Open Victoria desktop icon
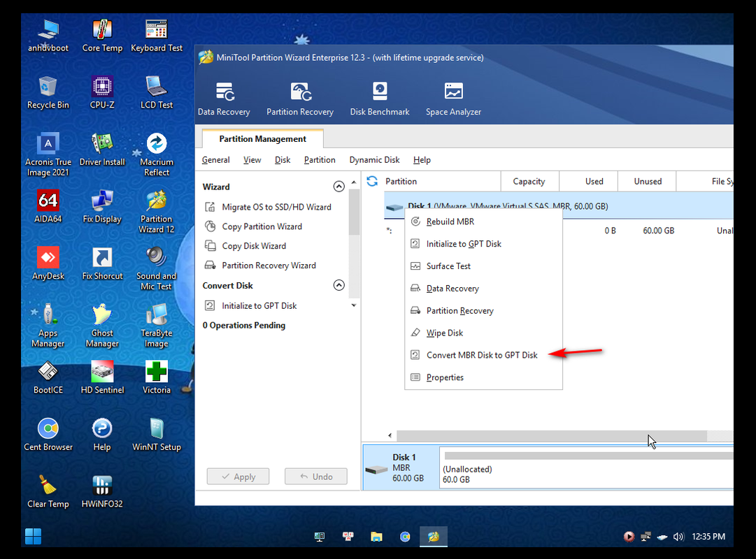Viewport: 756px width, 559px height. pos(157,377)
